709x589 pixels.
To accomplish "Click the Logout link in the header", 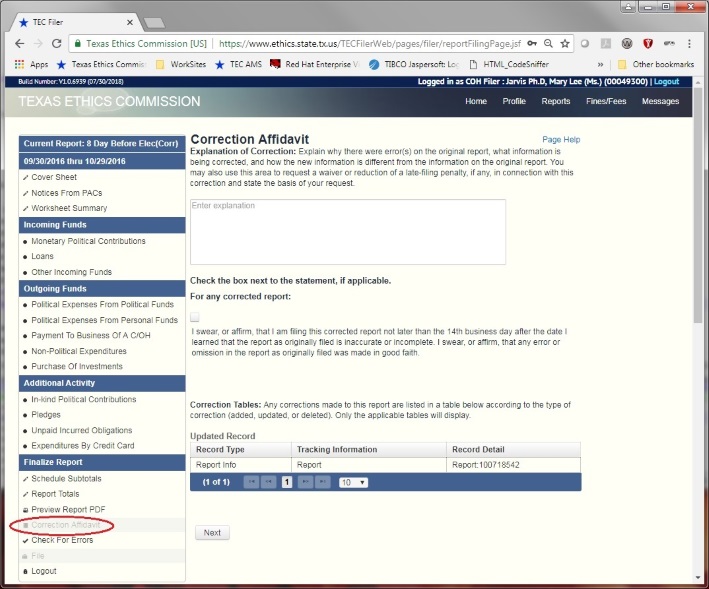I will click(666, 81).
